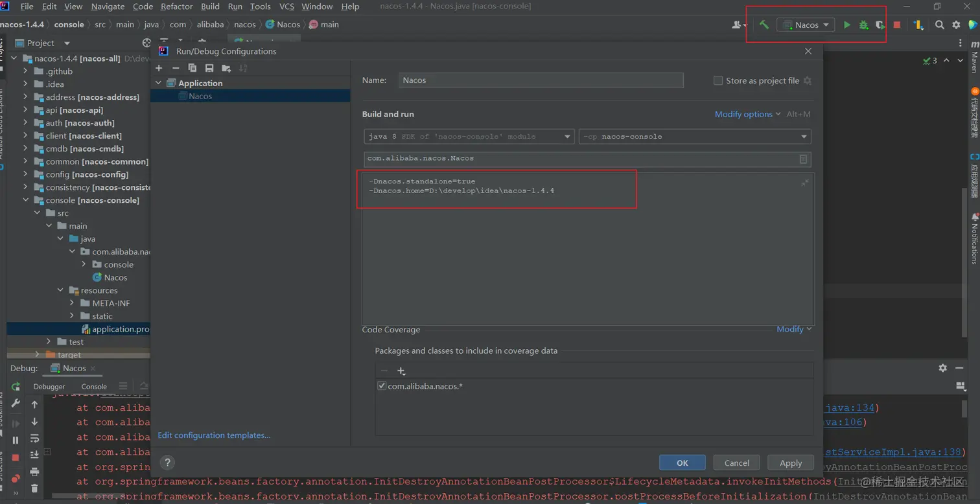Add new configuration with plus icon
This screenshot has width=980, height=504.
point(159,68)
